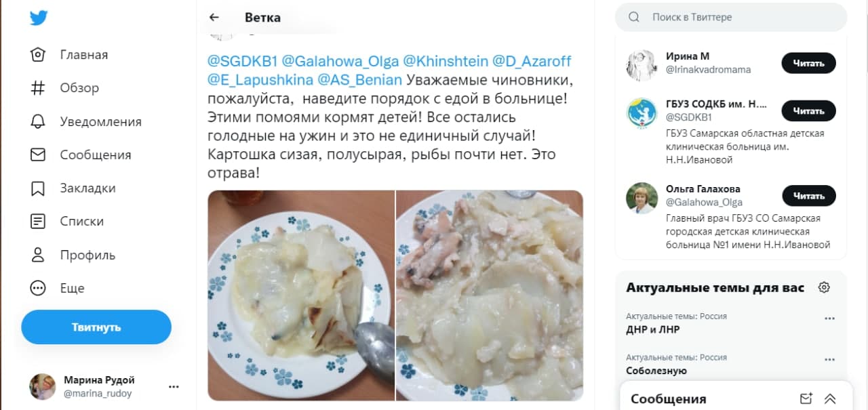Image resolution: width=868 pixels, height=410 pixels.
Task: Click the Твитнуть button
Action: click(x=96, y=327)
